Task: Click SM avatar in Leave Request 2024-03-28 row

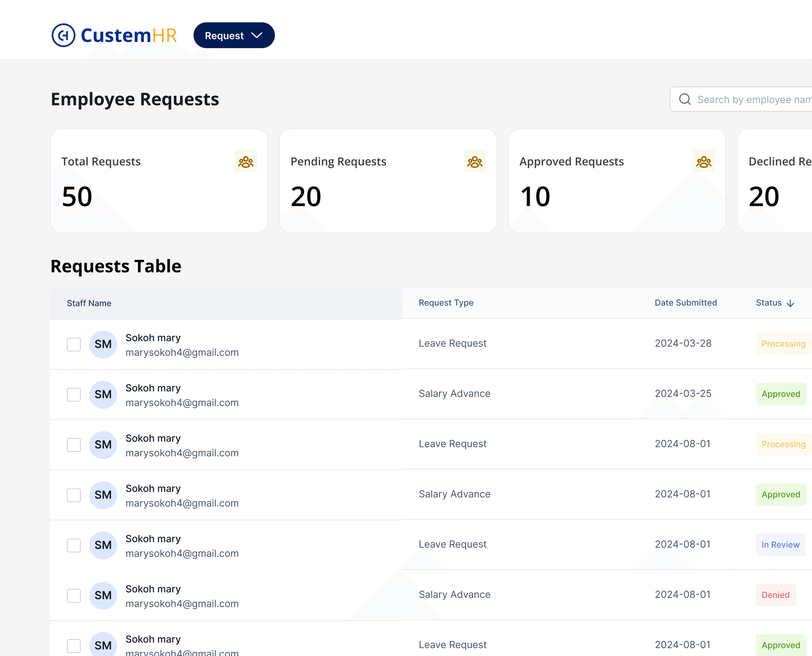Action: pyautogui.click(x=103, y=344)
